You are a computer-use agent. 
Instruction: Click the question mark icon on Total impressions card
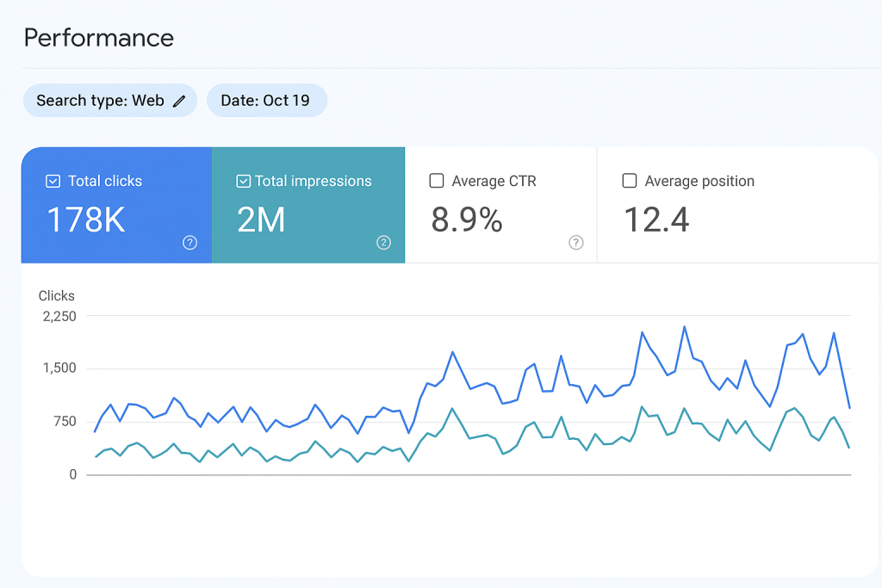point(384,243)
